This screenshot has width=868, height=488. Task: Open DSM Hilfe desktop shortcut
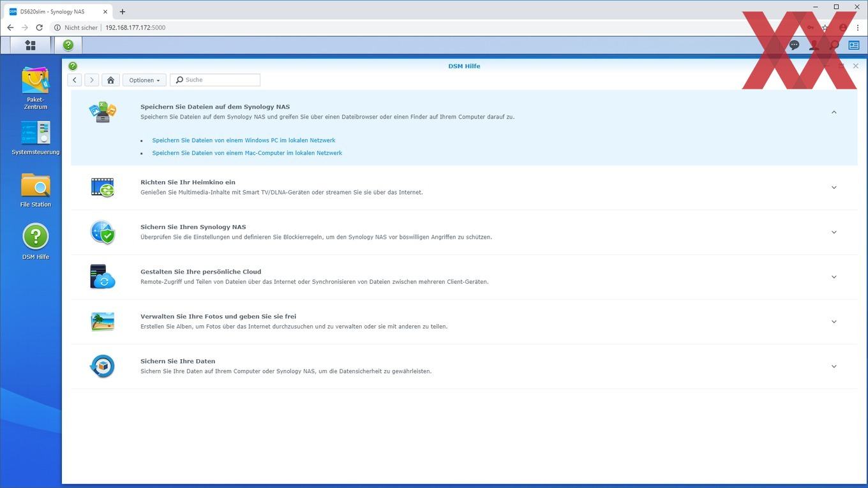[35, 241]
